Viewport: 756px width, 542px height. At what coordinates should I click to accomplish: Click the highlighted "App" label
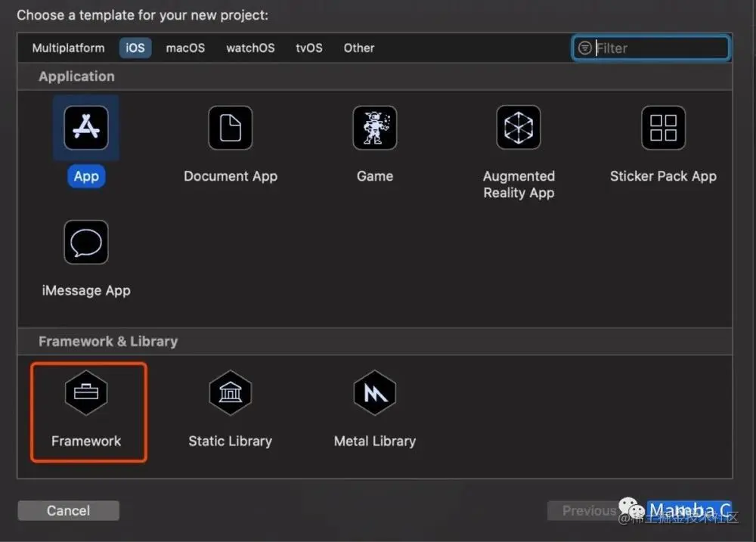86,176
